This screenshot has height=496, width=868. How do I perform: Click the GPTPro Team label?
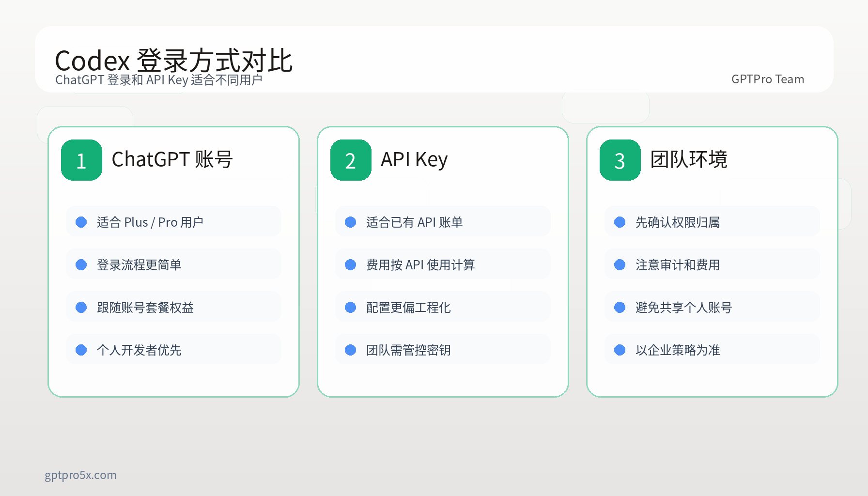click(x=768, y=79)
